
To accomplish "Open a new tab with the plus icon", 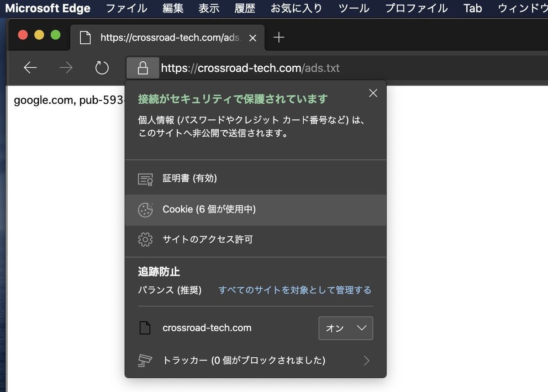I will tap(279, 37).
